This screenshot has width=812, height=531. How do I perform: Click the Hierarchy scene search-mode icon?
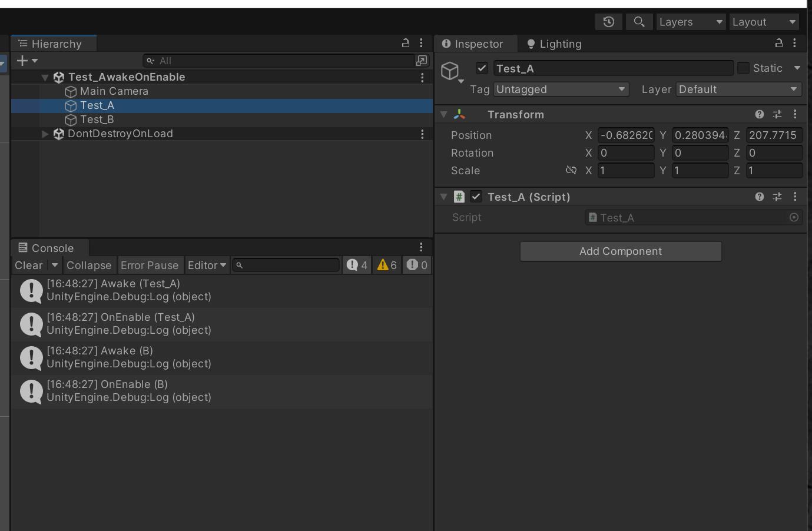tap(422, 61)
